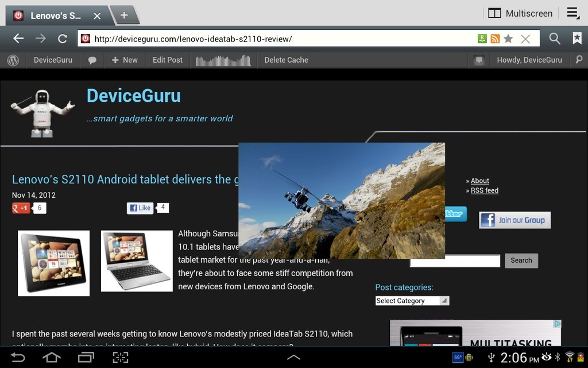Select the Lenovo's S... browser tab
The width and height of the screenshot is (588, 368).
pyautogui.click(x=56, y=16)
